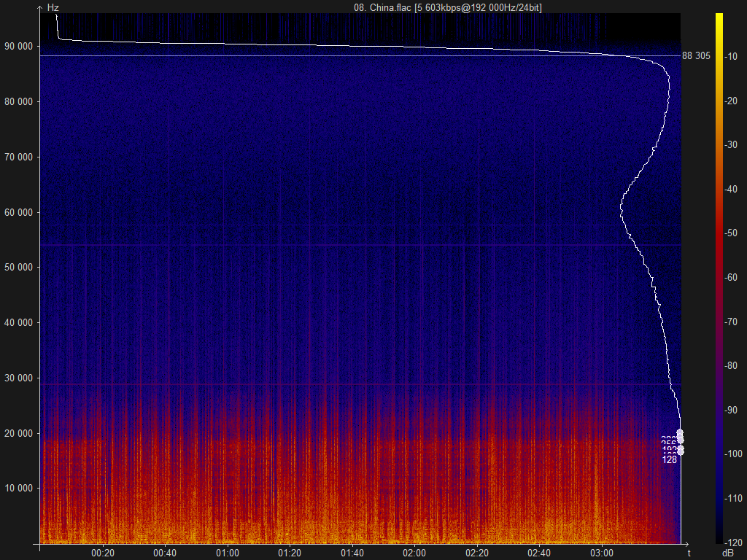Click the -90 dB scale value
The width and height of the screenshot is (747, 560).
pyautogui.click(x=731, y=410)
